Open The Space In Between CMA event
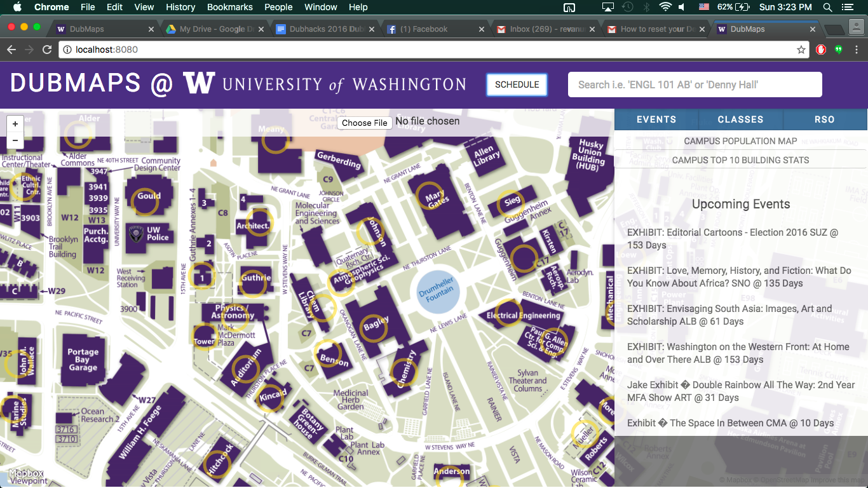This screenshot has width=868, height=488. [731, 423]
